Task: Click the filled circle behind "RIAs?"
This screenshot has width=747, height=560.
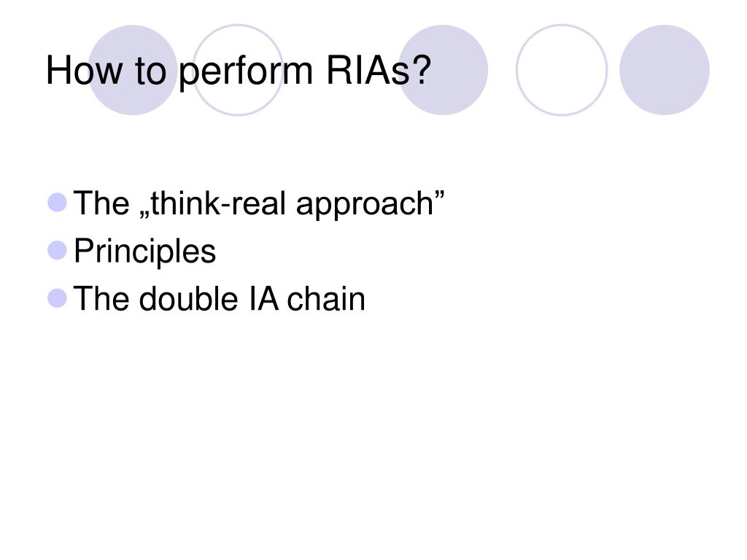Action: (443, 70)
